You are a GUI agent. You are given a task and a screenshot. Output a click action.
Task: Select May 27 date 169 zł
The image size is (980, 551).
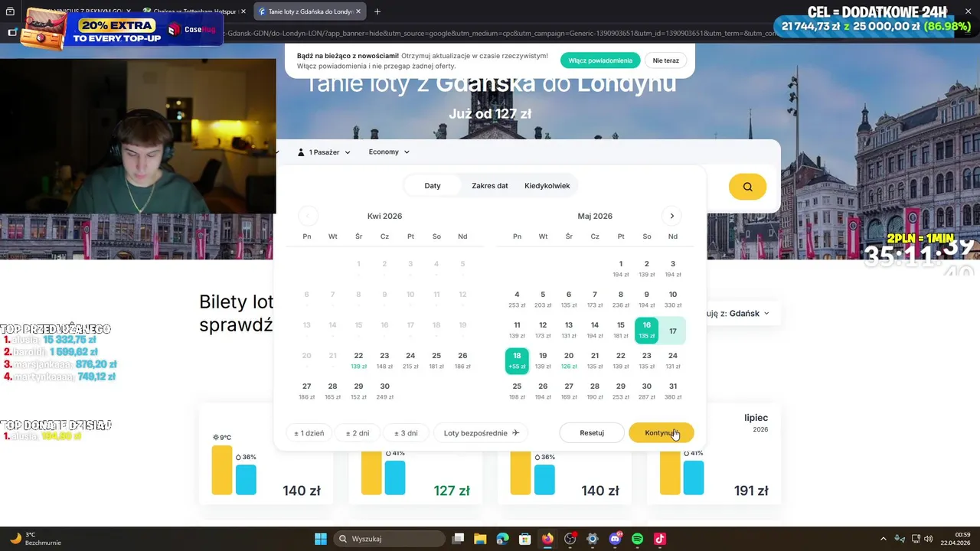point(569,391)
